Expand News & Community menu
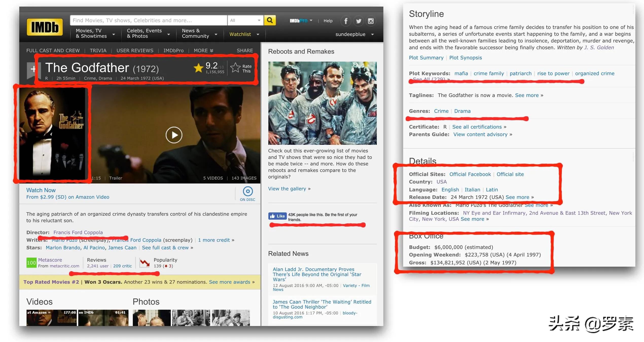 coord(199,33)
